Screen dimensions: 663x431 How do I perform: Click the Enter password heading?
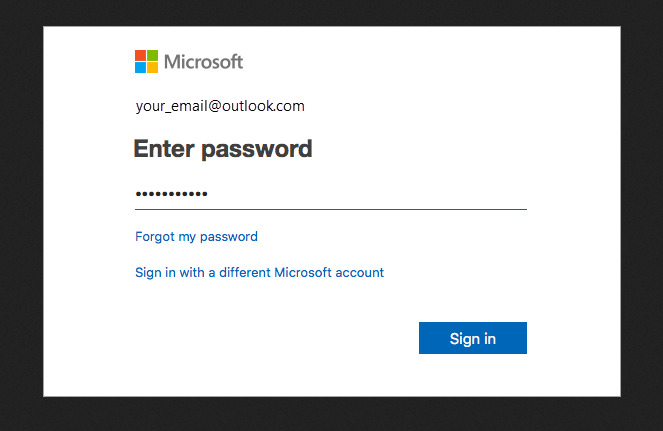pos(223,149)
